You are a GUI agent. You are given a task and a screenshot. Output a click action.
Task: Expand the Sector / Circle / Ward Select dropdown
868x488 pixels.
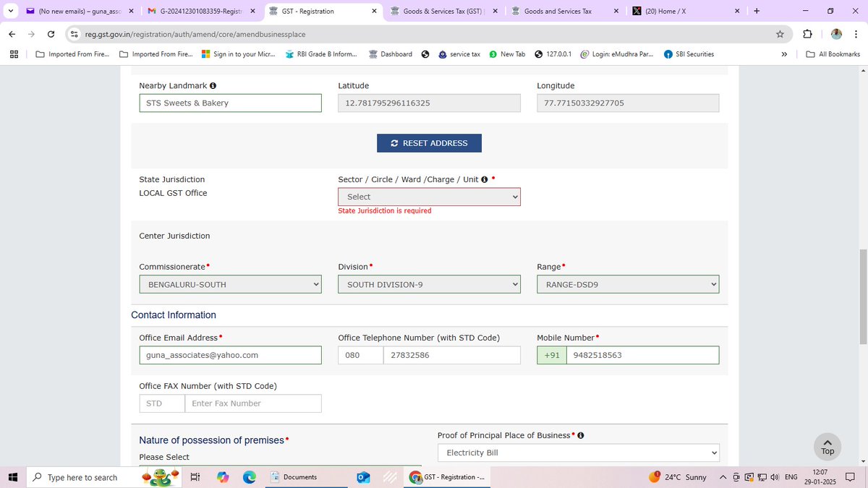pyautogui.click(x=429, y=197)
